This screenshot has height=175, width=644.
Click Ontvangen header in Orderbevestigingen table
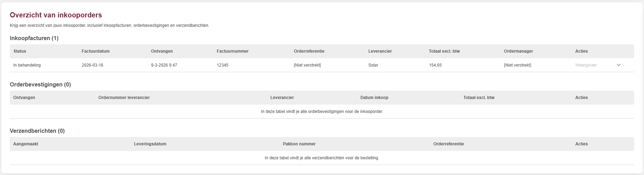coord(24,98)
